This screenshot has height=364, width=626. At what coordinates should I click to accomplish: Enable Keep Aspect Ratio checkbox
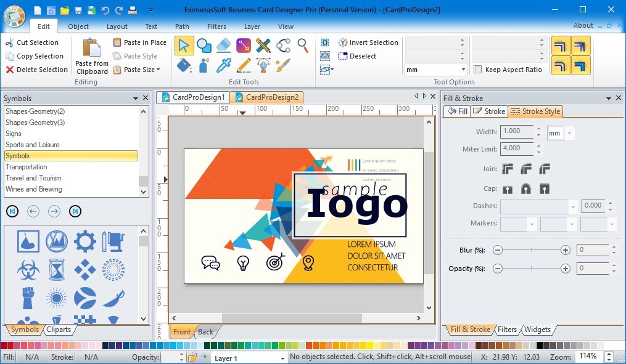pos(477,70)
